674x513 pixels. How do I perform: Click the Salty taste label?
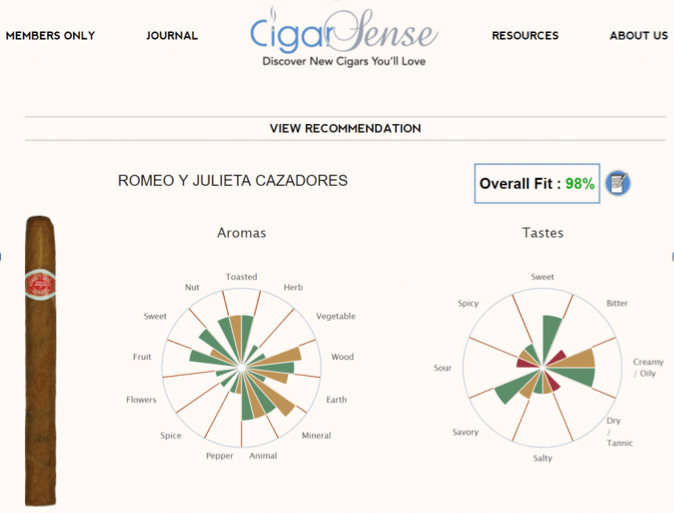pyautogui.click(x=542, y=458)
